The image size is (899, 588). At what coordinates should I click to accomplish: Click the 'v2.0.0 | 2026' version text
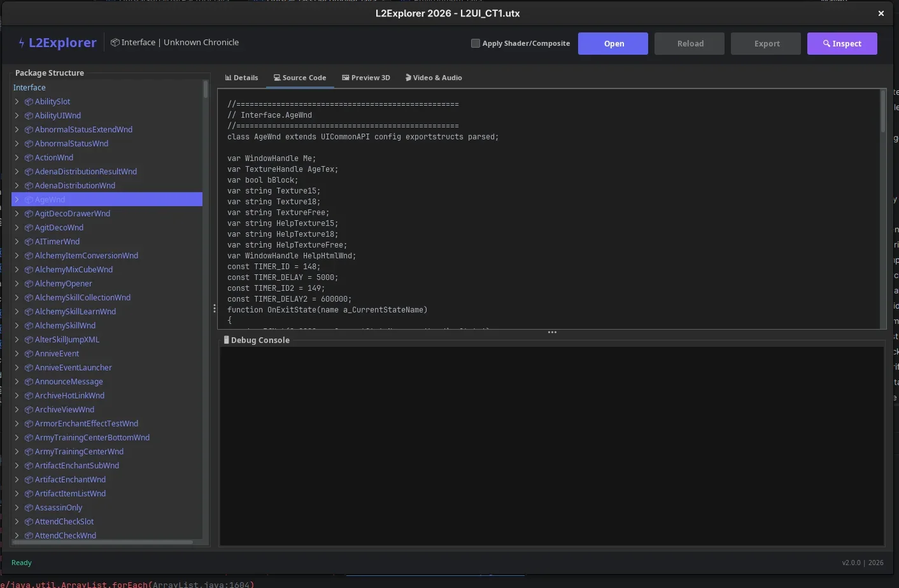point(863,563)
